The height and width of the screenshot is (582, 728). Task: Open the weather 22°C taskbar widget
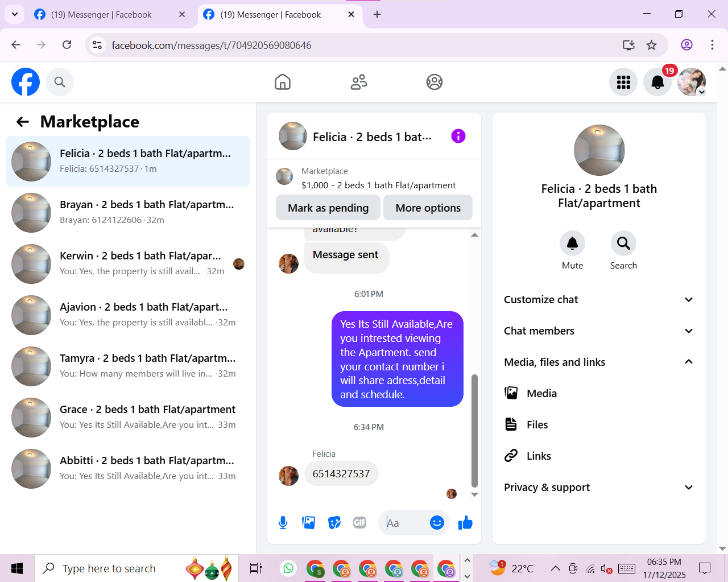pyautogui.click(x=511, y=568)
